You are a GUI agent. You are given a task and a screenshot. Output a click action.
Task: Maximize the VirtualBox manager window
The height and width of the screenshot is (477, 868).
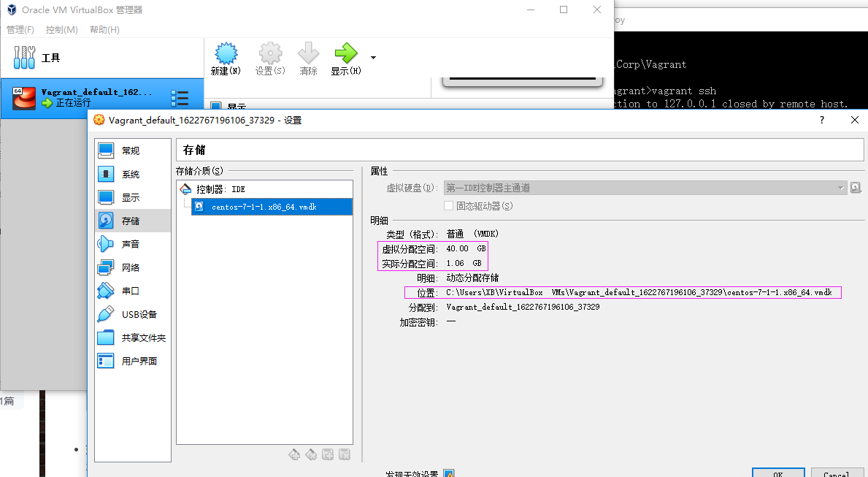click(564, 9)
